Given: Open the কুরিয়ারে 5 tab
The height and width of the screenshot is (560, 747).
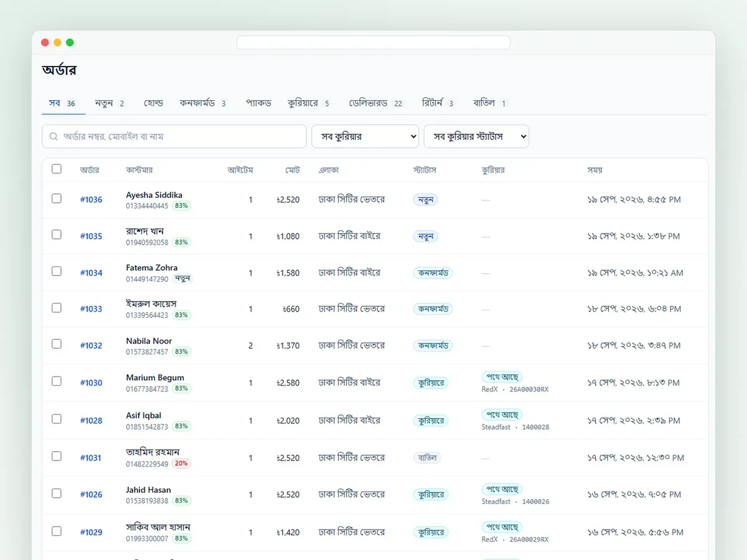Looking at the screenshot, I should (309, 103).
